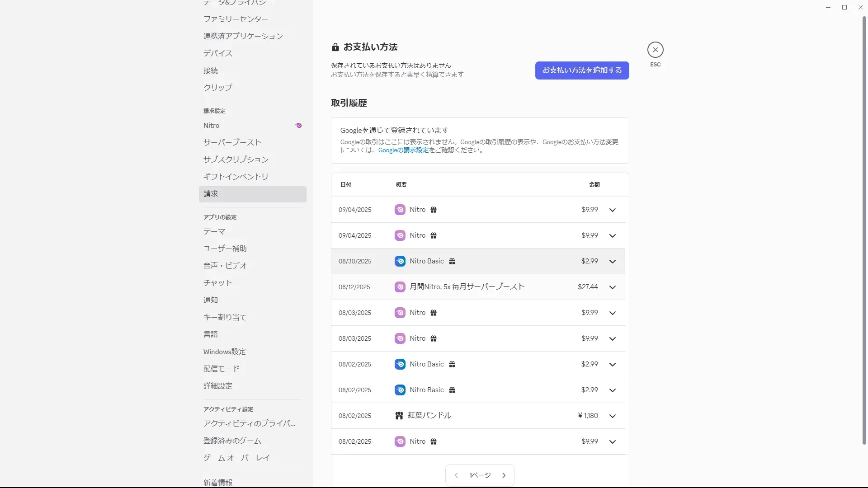Click the Nitro icon on the 08/12/2025 transaction
868x488 pixels.
400,287
